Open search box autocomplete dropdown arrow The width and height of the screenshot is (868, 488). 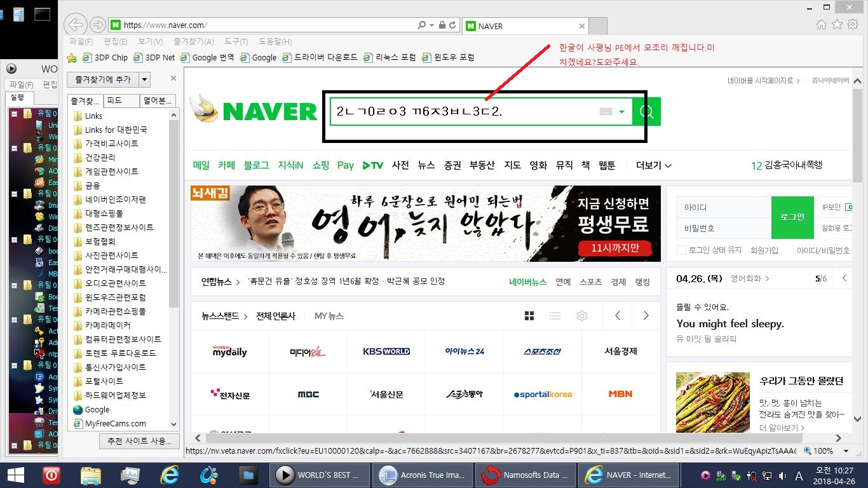tap(621, 112)
